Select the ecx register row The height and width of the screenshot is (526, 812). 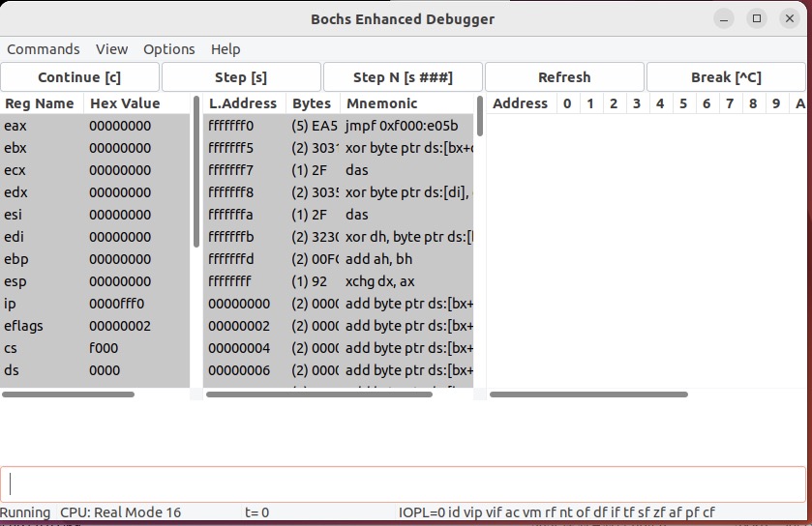[95, 170]
